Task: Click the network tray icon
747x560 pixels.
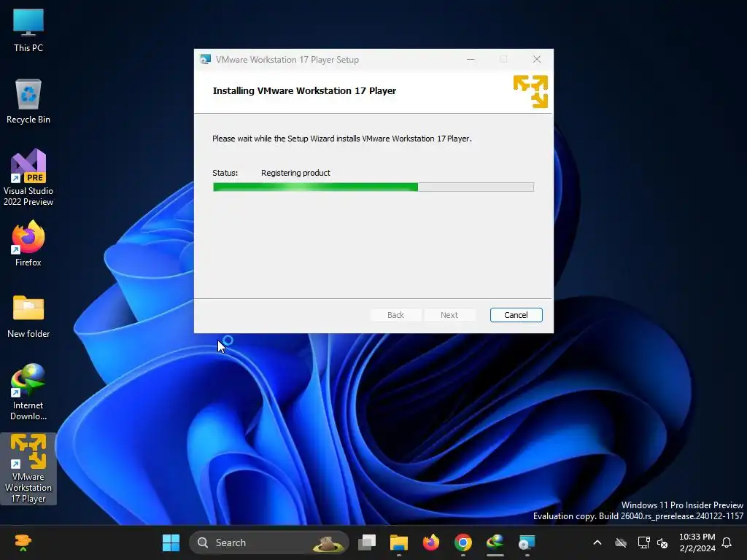Action: (643, 542)
